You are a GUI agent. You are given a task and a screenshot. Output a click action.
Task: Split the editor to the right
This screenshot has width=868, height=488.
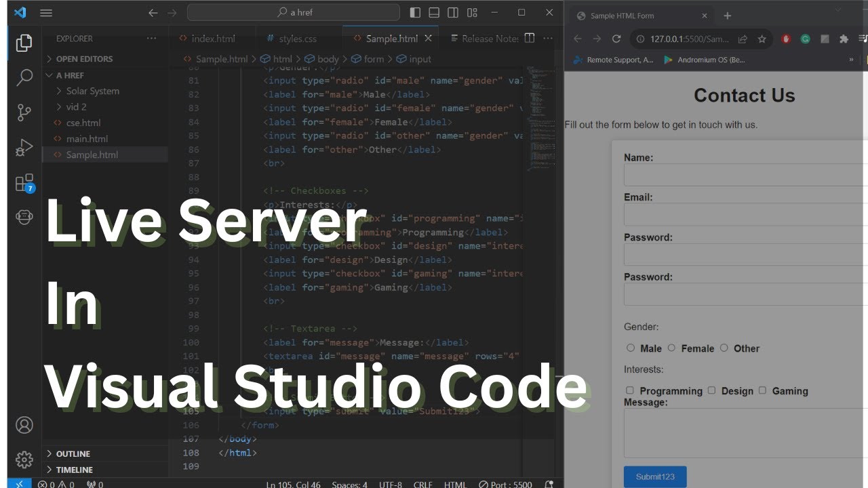point(530,38)
